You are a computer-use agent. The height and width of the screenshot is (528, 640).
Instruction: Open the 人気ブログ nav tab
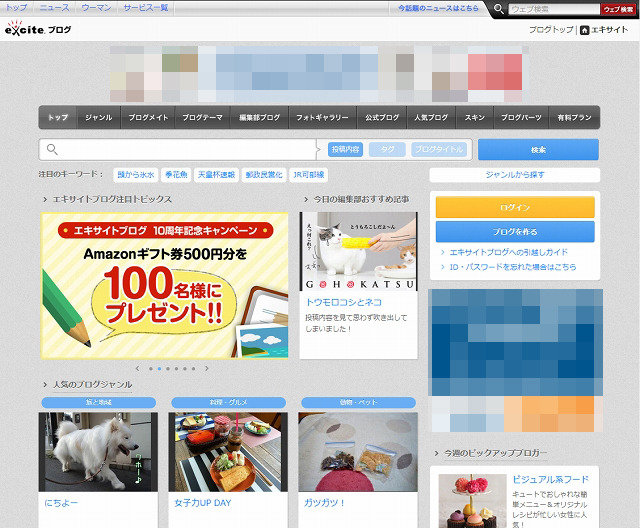431,117
